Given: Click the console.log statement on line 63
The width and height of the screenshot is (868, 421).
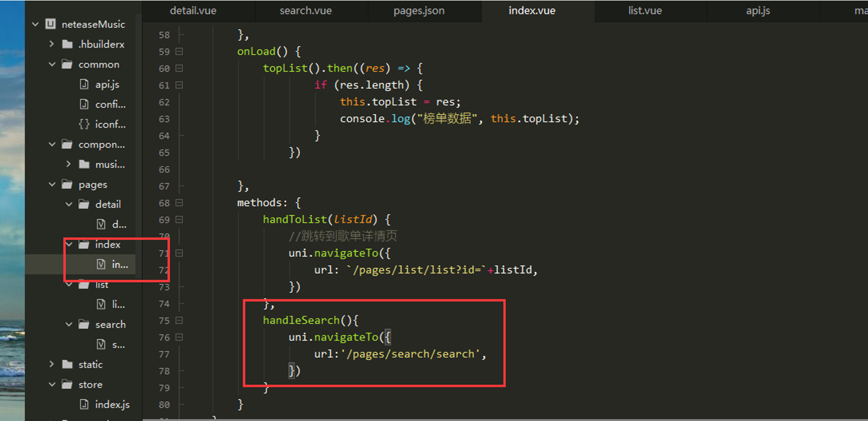Looking at the screenshot, I should point(459,118).
